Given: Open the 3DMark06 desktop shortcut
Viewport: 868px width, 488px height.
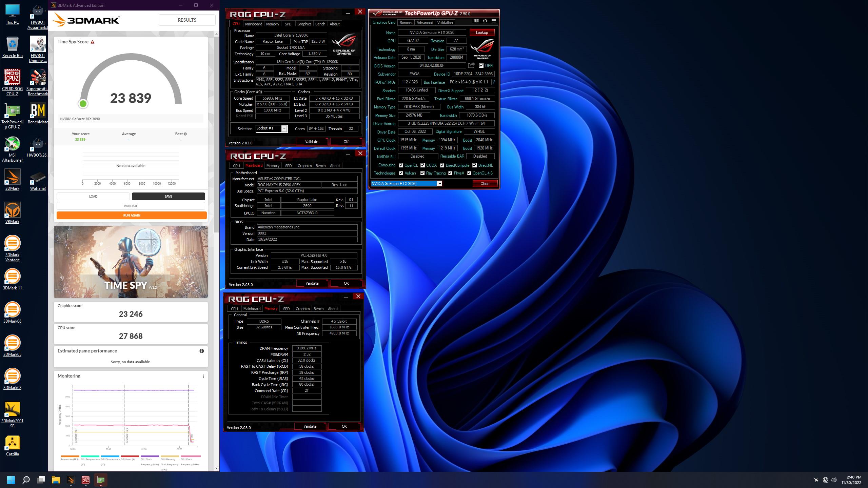Looking at the screenshot, I should pos(13,312).
